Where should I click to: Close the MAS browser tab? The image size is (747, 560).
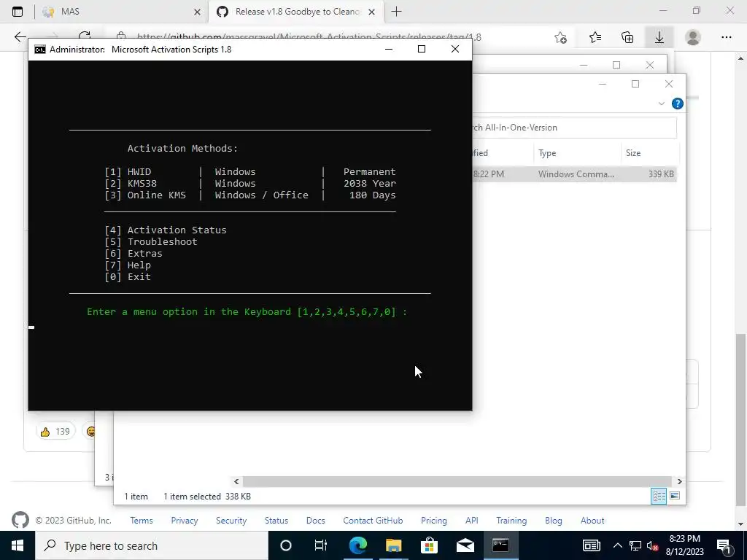point(197,12)
